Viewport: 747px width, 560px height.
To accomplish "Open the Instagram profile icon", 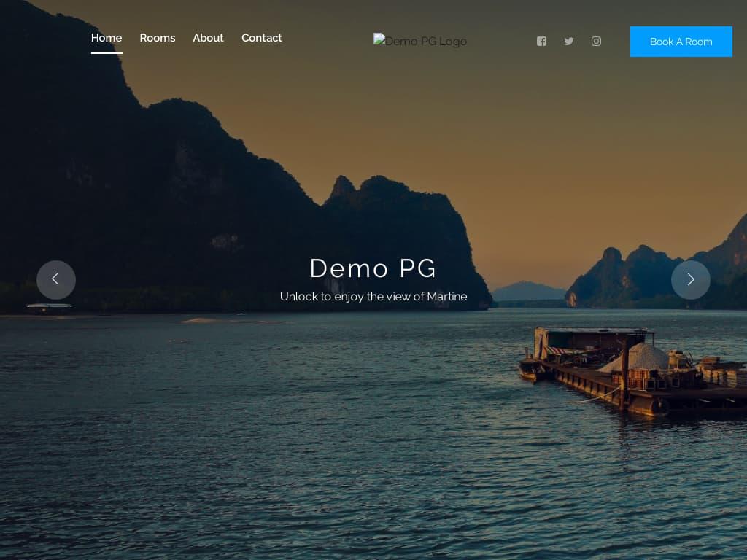I will [x=596, y=42].
